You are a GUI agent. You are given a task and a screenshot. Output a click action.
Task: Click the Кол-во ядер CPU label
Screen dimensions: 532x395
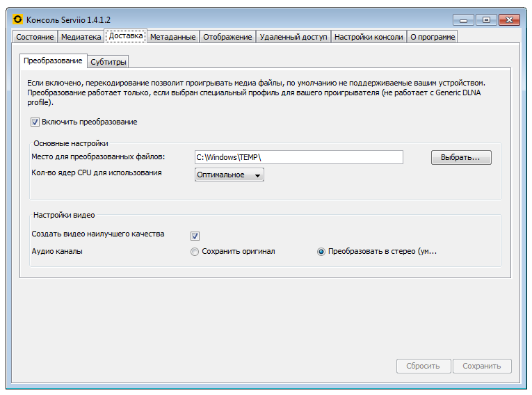point(97,172)
